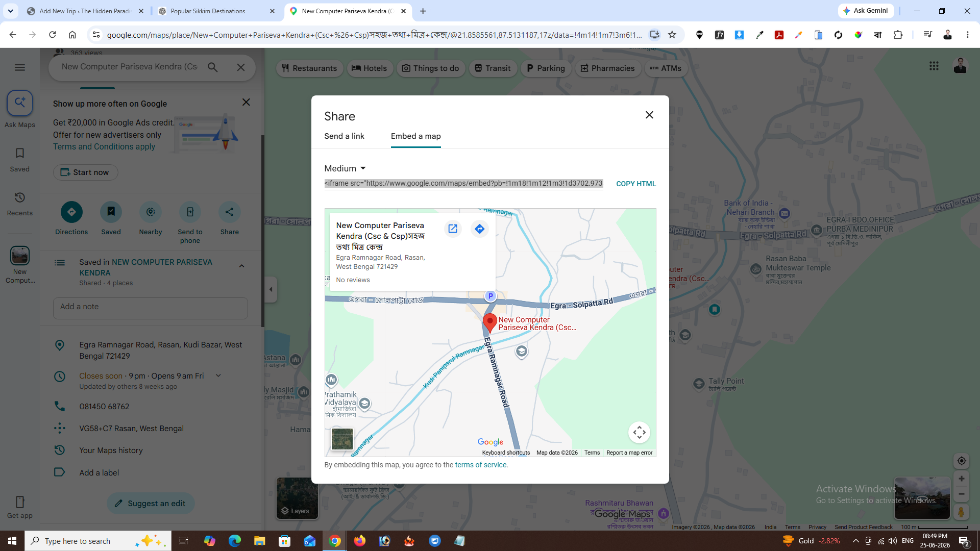Open Terms and Conditions apply link
The image size is (980, 551).
point(104,147)
